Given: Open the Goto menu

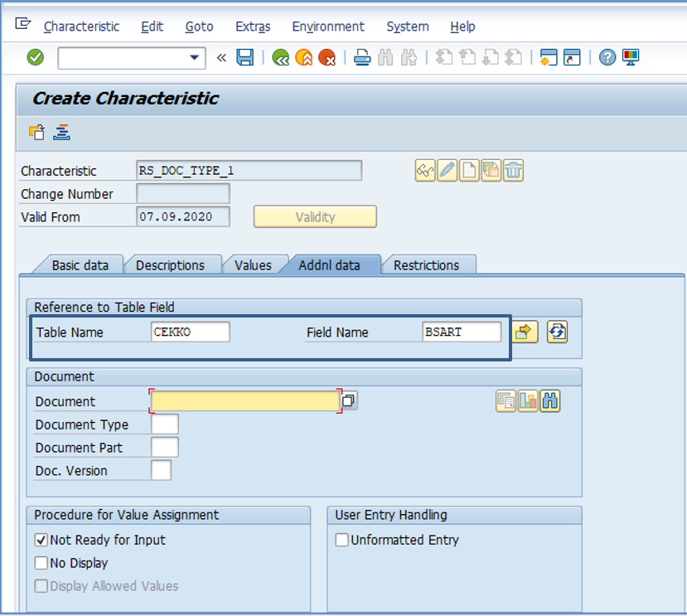Looking at the screenshot, I should coord(200,27).
